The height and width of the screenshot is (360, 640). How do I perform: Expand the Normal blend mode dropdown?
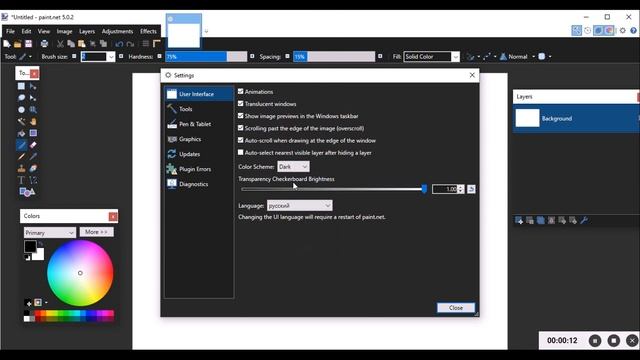click(533, 57)
